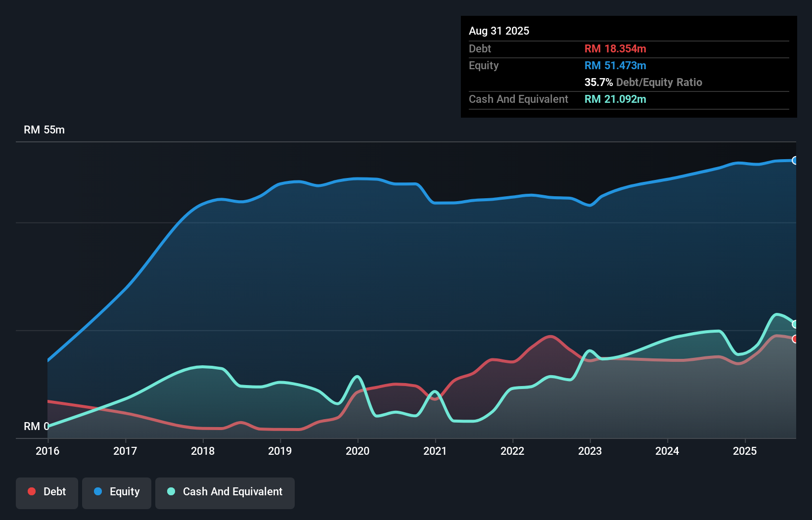This screenshot has width=812, height=520.
Task: Click the teal Cash And Equivalent legend dot
Action: click(x=171, y=491)
